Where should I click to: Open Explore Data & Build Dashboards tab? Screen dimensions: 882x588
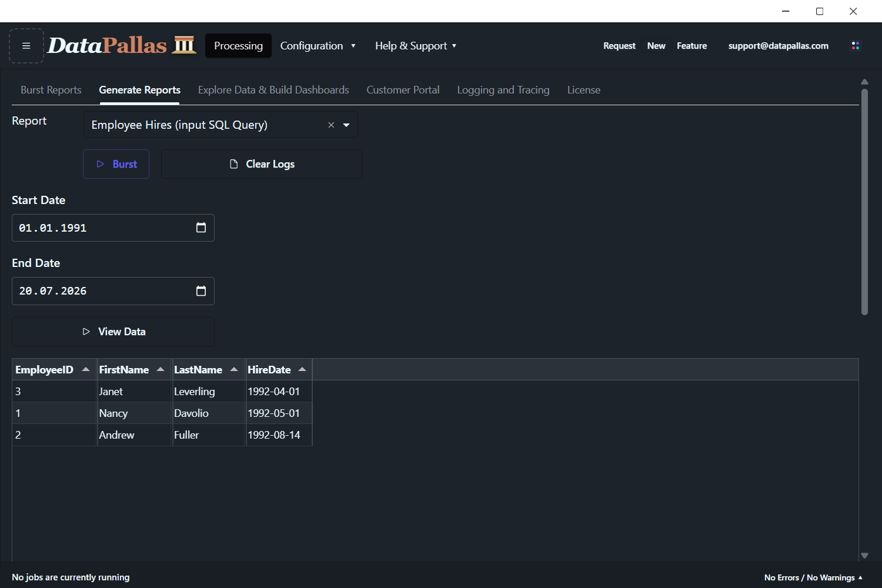point(273,90)
